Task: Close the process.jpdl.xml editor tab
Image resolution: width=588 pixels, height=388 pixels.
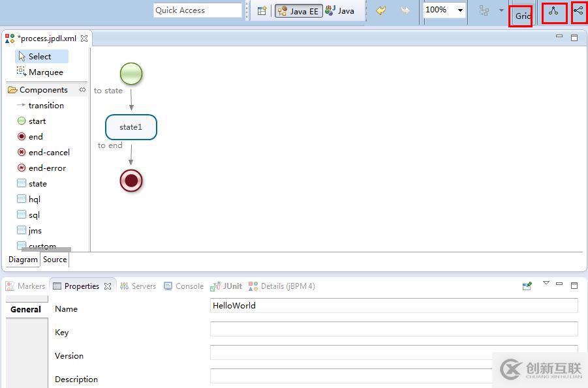Action: 84,38
